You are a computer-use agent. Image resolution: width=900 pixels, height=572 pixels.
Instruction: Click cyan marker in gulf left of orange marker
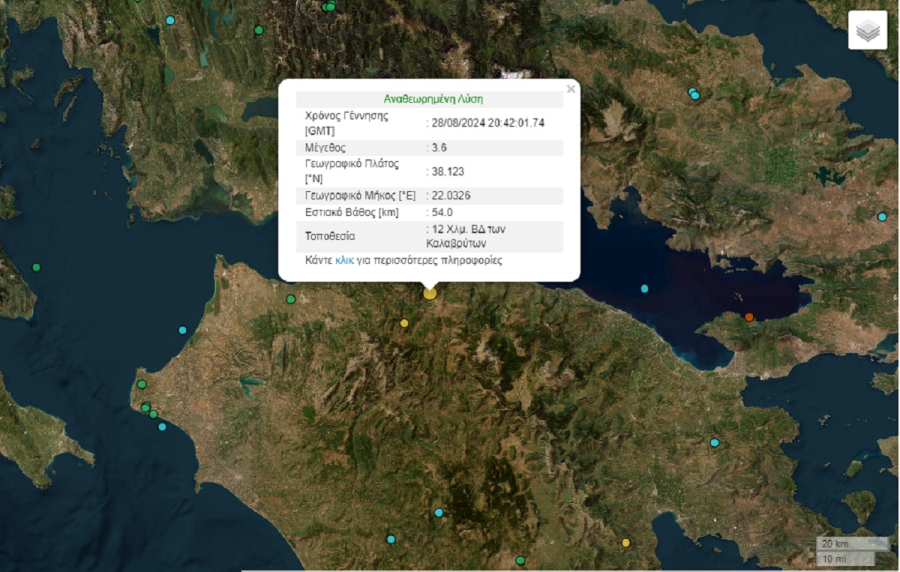644,289
